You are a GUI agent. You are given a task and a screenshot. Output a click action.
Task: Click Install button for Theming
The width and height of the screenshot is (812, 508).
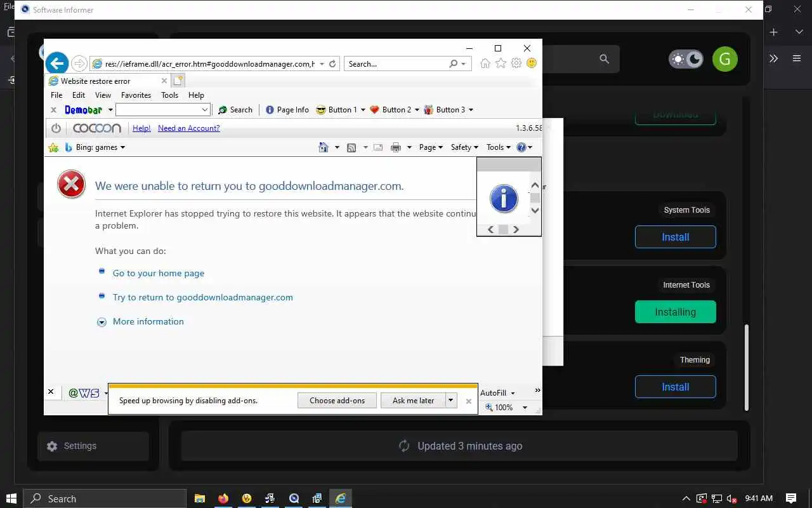(x=675, y=387)
